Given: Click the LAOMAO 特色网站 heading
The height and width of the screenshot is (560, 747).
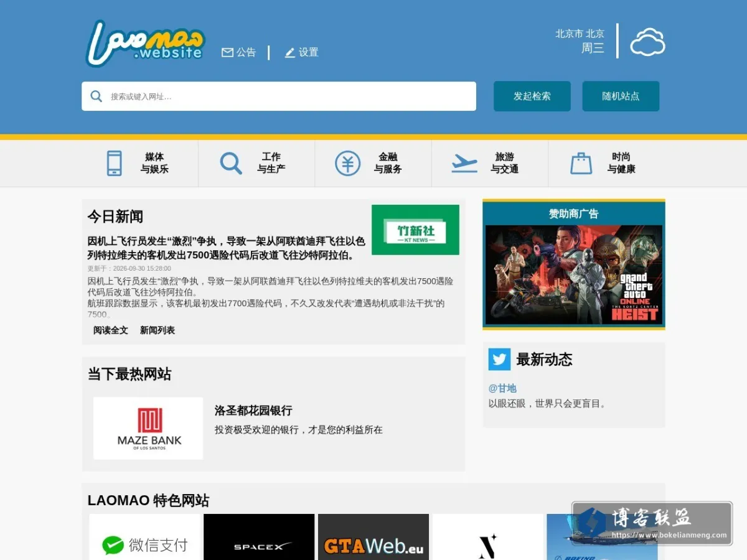Looking at the screenshot, I should pos(148,500).
